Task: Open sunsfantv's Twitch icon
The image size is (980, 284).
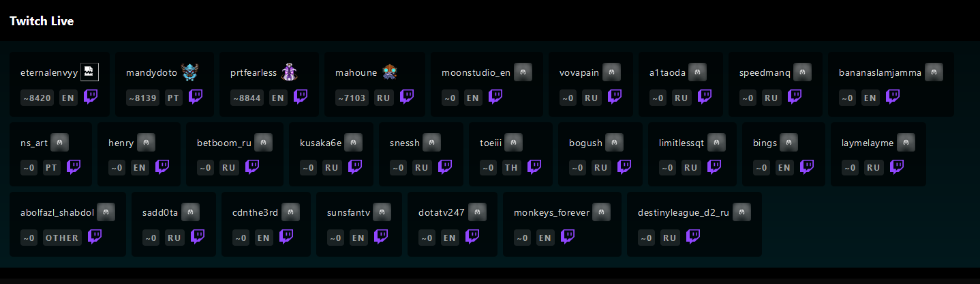Action: click(381, 236)
